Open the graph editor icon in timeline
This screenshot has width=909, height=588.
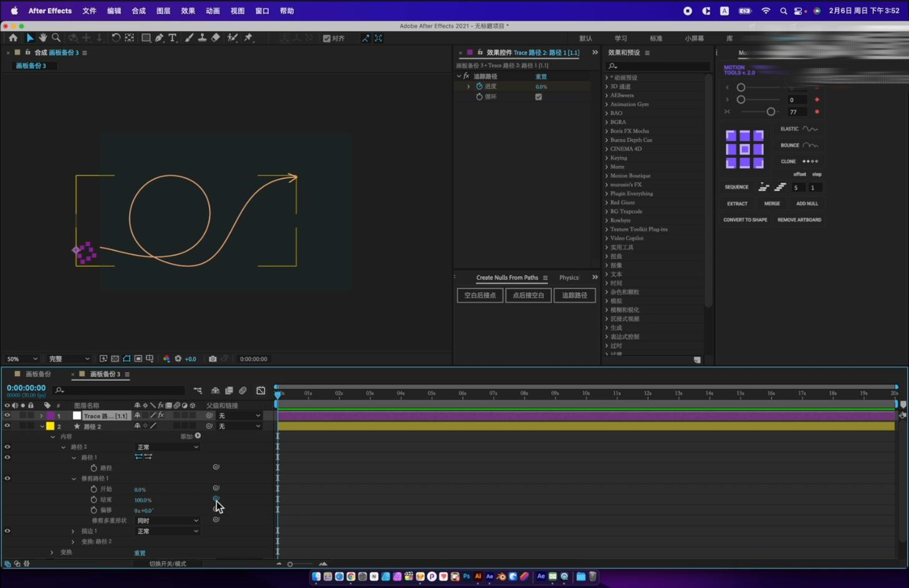261,391
